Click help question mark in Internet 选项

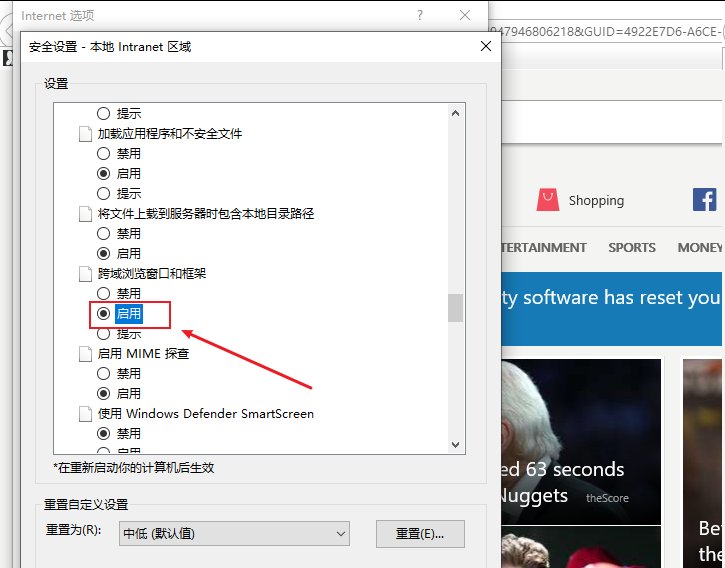tap(419, 15)
